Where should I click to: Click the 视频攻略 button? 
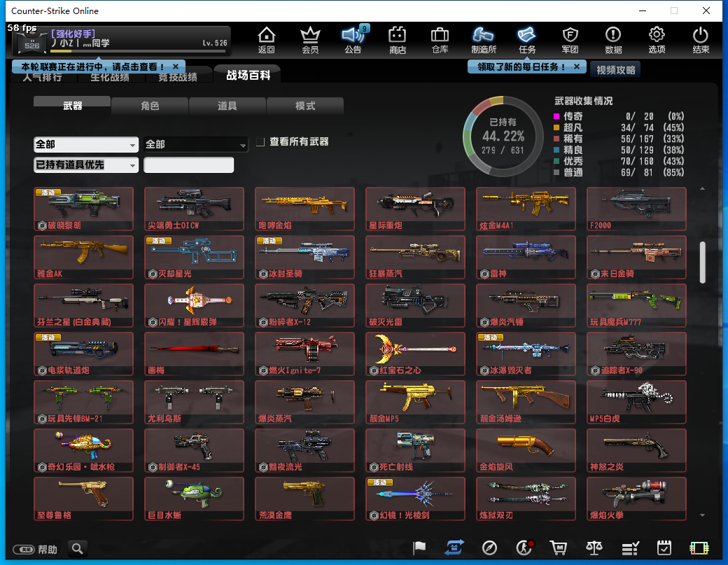tap(615, 70)
